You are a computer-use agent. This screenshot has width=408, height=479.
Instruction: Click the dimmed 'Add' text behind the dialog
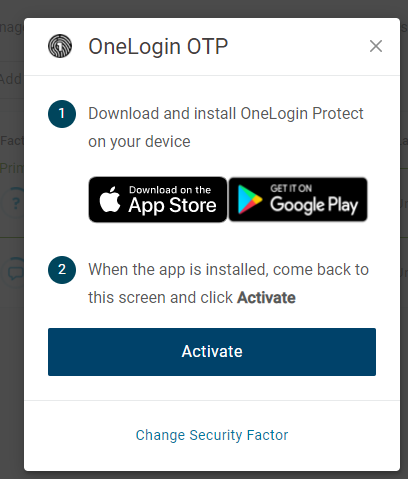pyautogui.click(x=11, y=79)
